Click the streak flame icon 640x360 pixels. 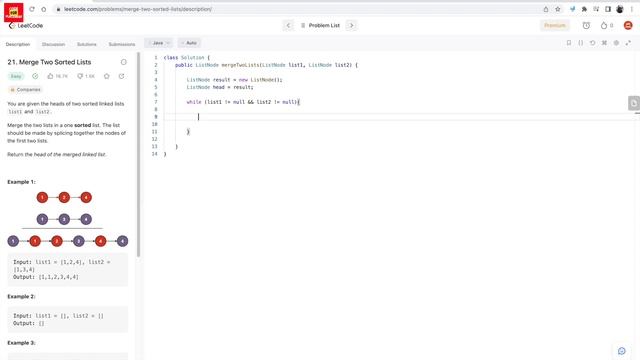pos(604,25)
